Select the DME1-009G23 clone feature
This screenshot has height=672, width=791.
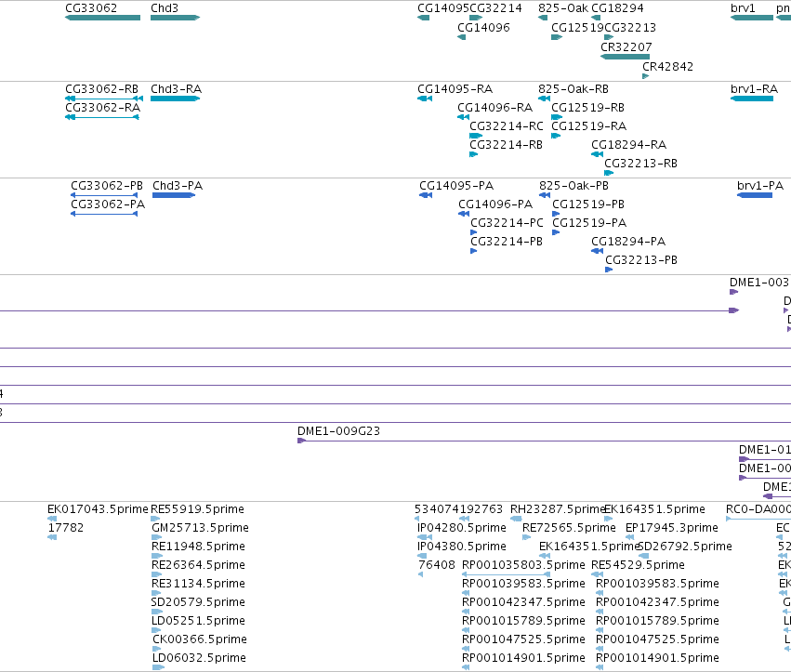[544, 441]
